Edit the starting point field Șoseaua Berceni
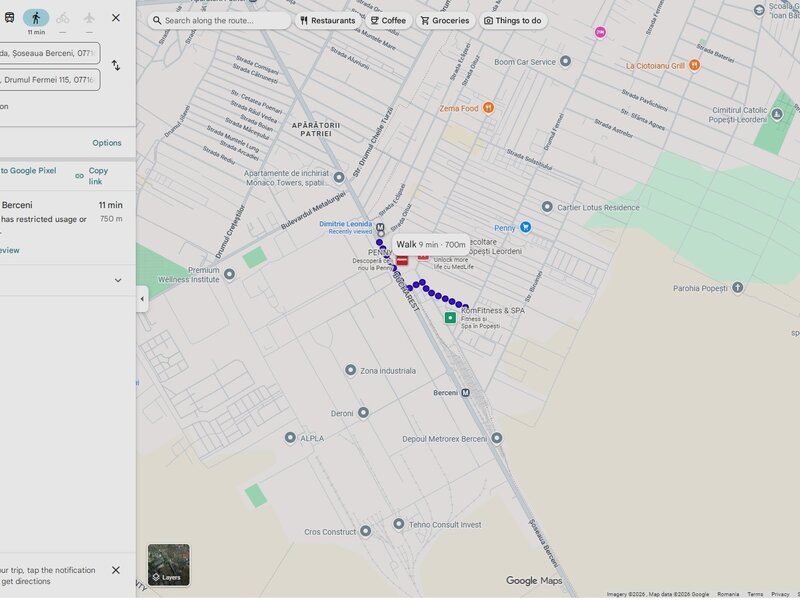 tap(49, 53)
